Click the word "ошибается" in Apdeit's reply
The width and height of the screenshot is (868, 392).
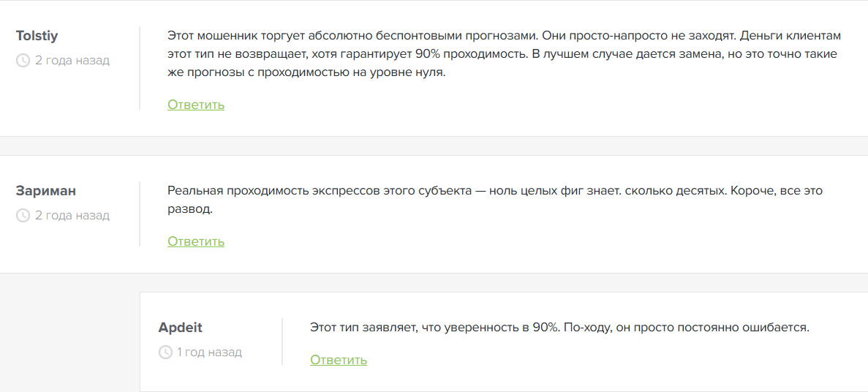click(x=780, y=328)
